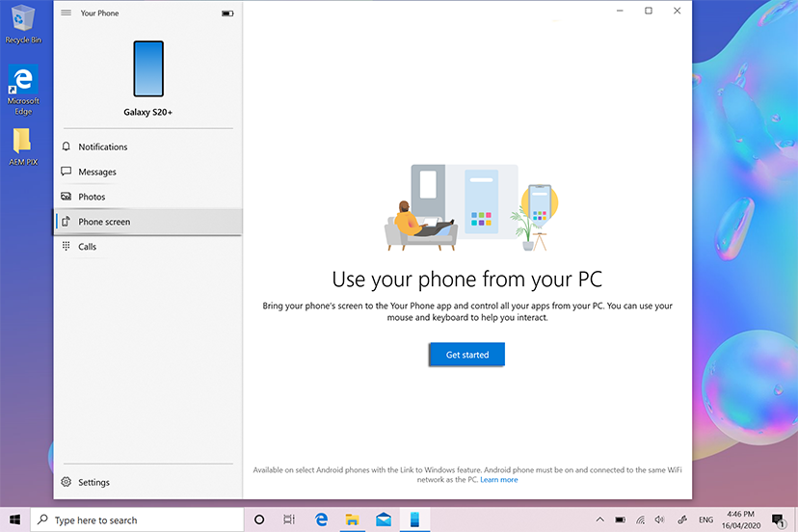Click the pen workspace tray icon
This screenshot has width=798, height=532.
tap(682, 519)
